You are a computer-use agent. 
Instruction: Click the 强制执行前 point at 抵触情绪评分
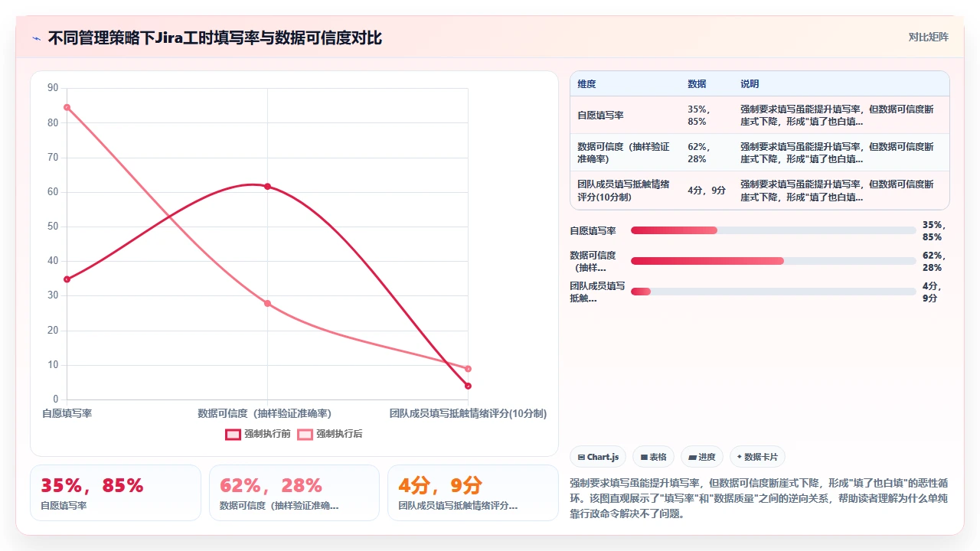pyautogui.click(x=468, y=386)
